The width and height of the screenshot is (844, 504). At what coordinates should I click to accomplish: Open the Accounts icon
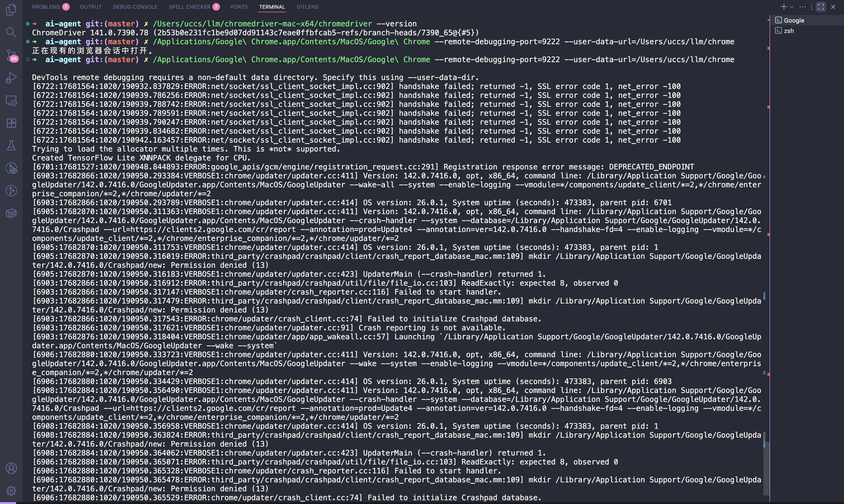pos(11,468)
